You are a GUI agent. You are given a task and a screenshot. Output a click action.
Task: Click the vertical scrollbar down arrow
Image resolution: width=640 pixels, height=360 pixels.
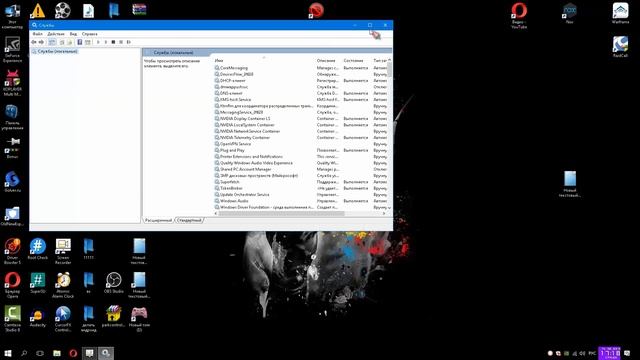389,207
